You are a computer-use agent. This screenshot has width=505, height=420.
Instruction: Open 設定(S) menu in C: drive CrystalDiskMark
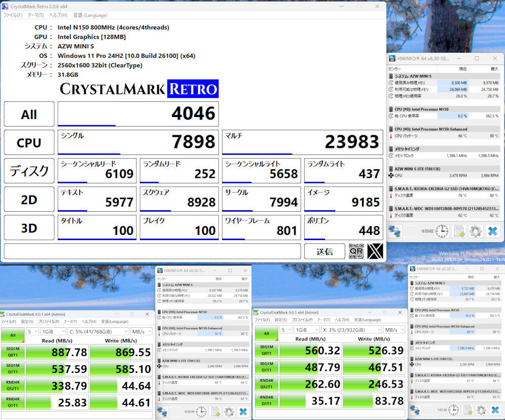27,322
